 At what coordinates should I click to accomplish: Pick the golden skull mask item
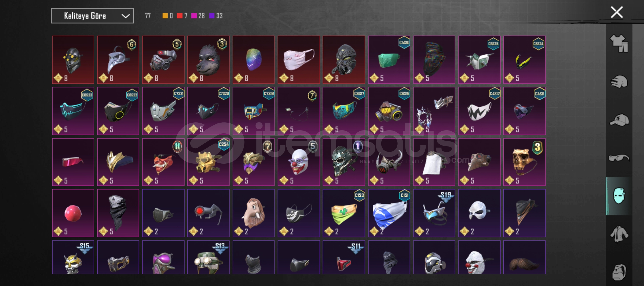click(x=524, y=162)
